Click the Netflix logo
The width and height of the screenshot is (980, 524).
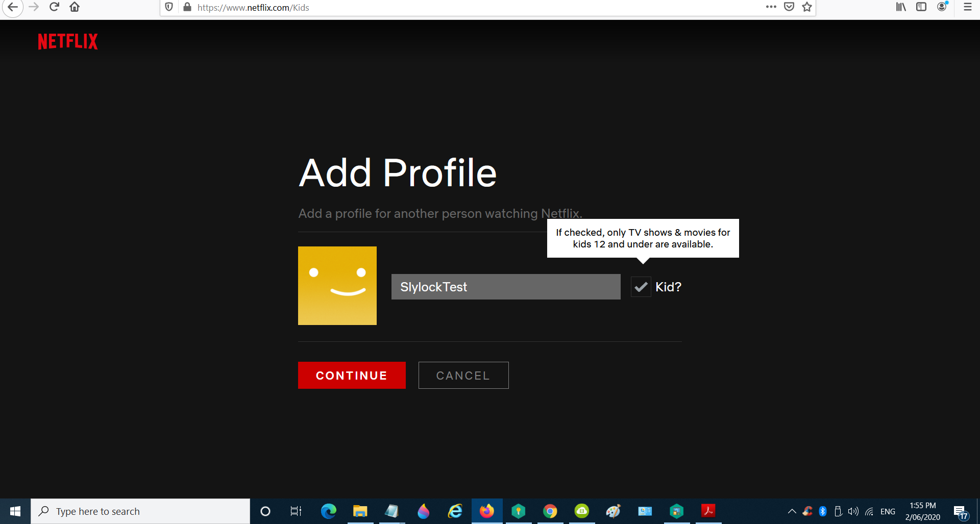[x=68, y=42]
